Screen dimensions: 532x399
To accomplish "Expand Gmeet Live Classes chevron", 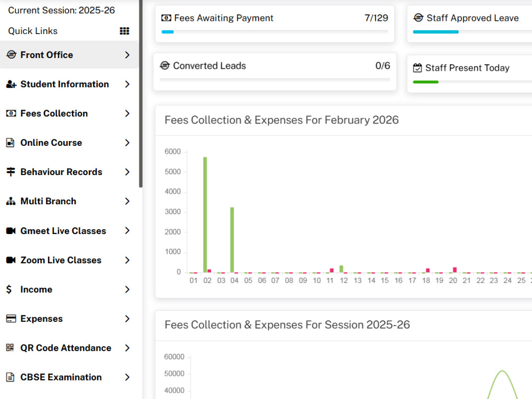I will coord(127,231).
